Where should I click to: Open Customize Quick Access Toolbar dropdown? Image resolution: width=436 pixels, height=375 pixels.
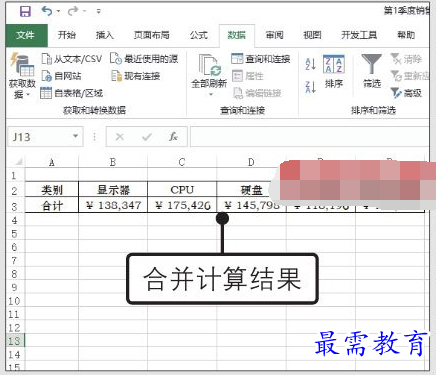pyautogui.click(x=98, y=12)
